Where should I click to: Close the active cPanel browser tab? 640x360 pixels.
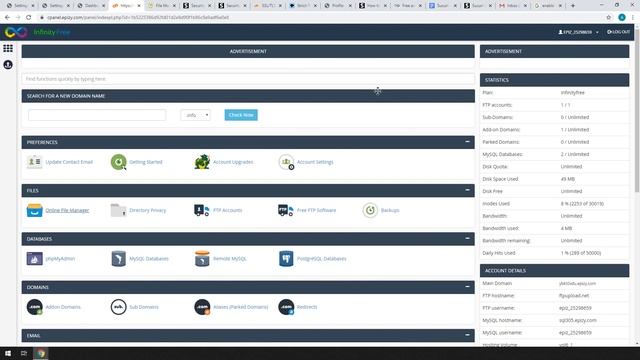click(x=139, y=6)
